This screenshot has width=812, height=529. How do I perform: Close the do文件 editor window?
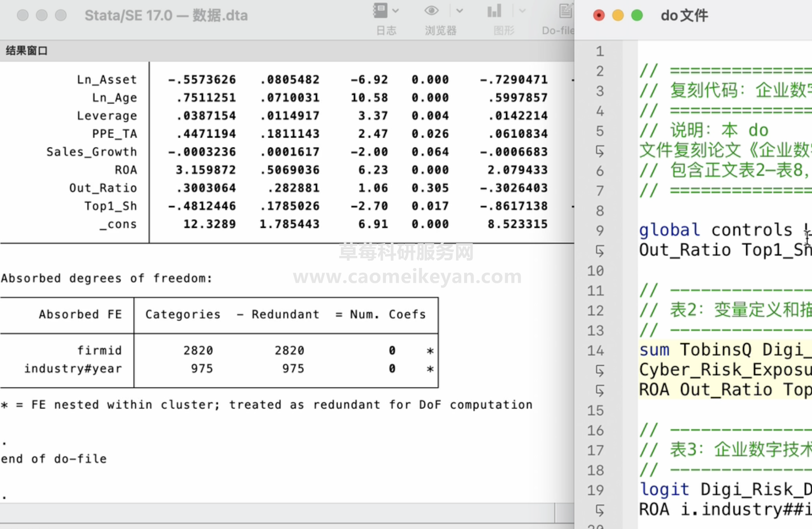coord(599,15)
